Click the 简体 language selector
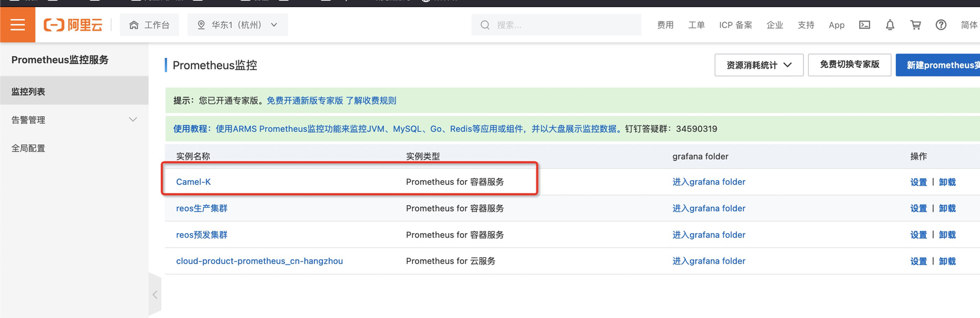The width and height of the screenshot is (980, 318). [970, 25]
